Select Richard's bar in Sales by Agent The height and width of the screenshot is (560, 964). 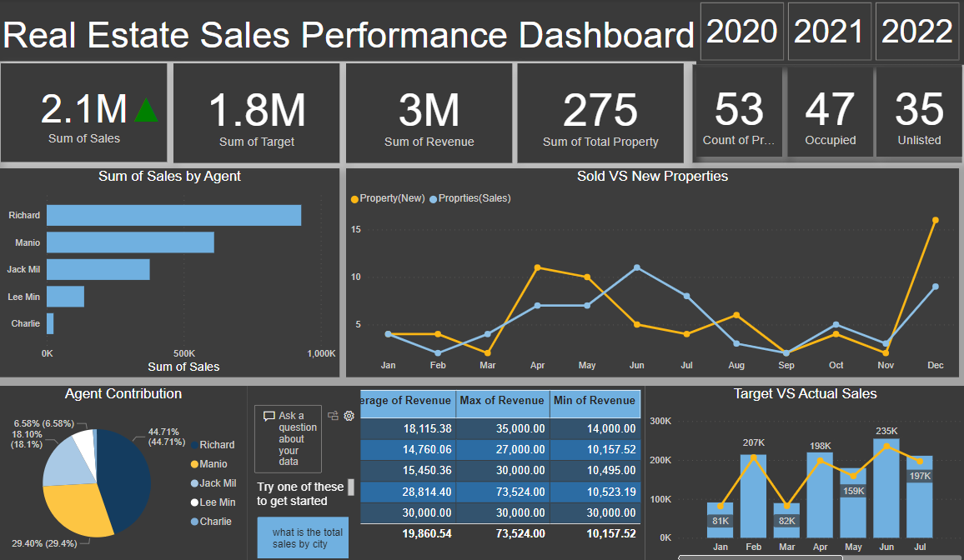click(x=173, y=215)
